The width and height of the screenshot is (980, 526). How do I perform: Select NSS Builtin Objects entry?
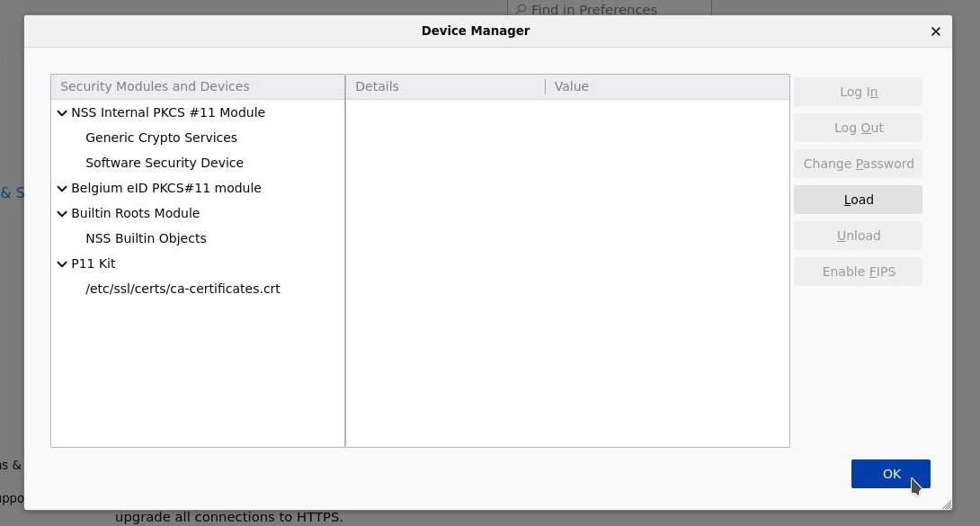(x=198, y=238)
